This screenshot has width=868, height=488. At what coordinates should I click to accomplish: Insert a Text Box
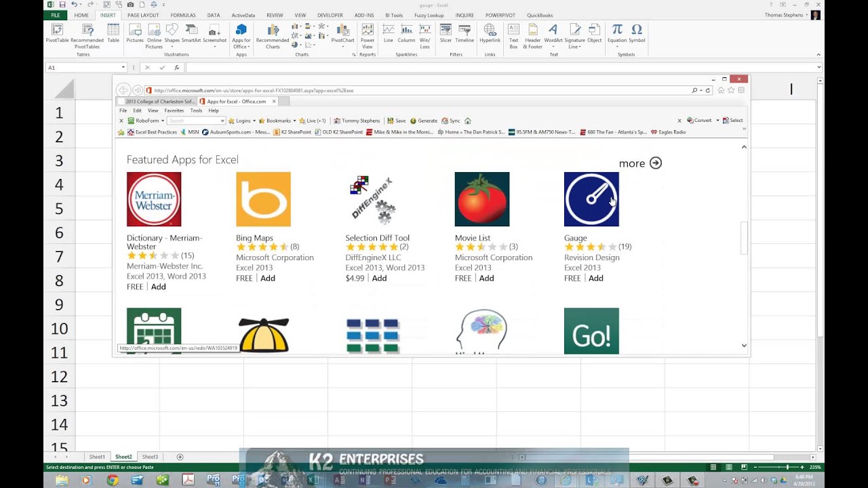513,36
